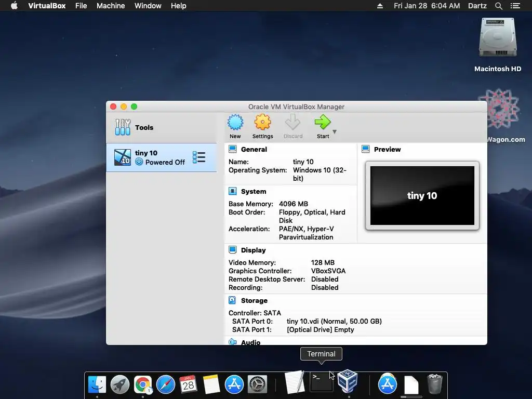
Task: Open Safari from the Dock
Action: point(166,385)
